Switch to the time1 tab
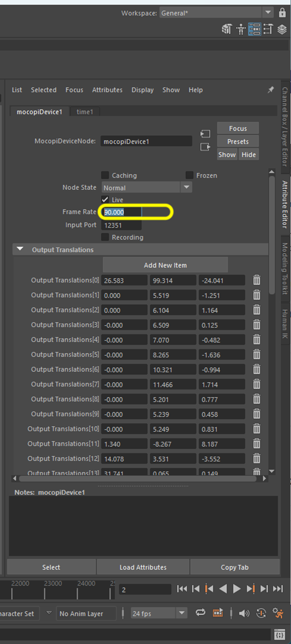 click(85, 112)
